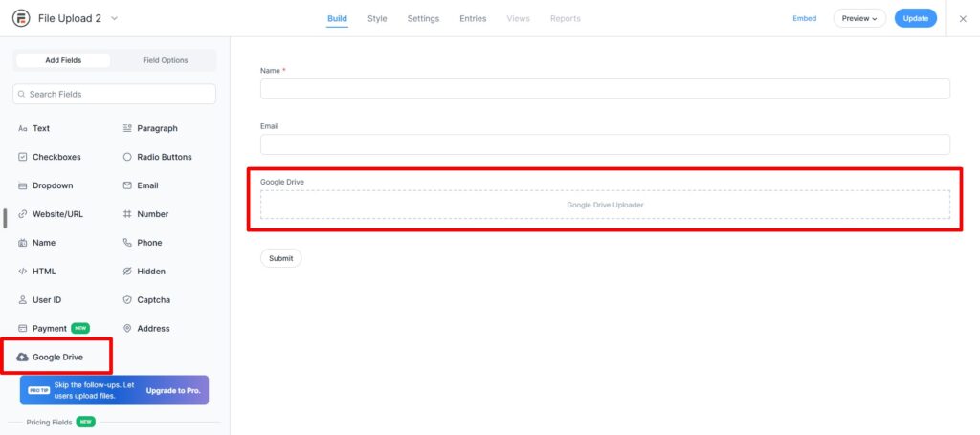
Task: Open the Settings tab
Action: tap(423, 19)
